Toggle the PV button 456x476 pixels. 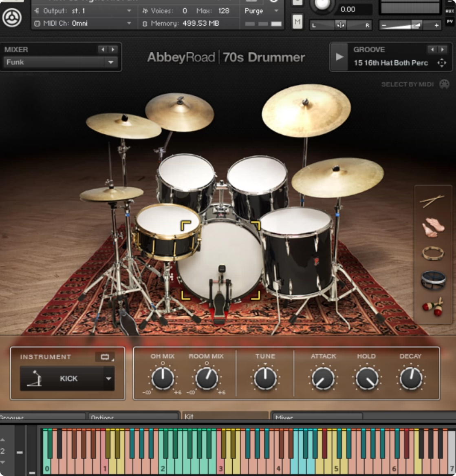(449, 21)
